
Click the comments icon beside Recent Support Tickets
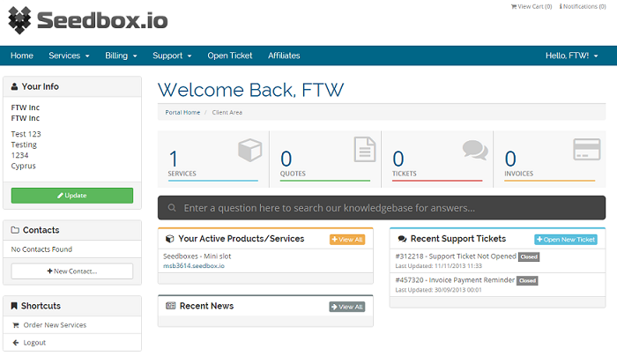(402, 239)
